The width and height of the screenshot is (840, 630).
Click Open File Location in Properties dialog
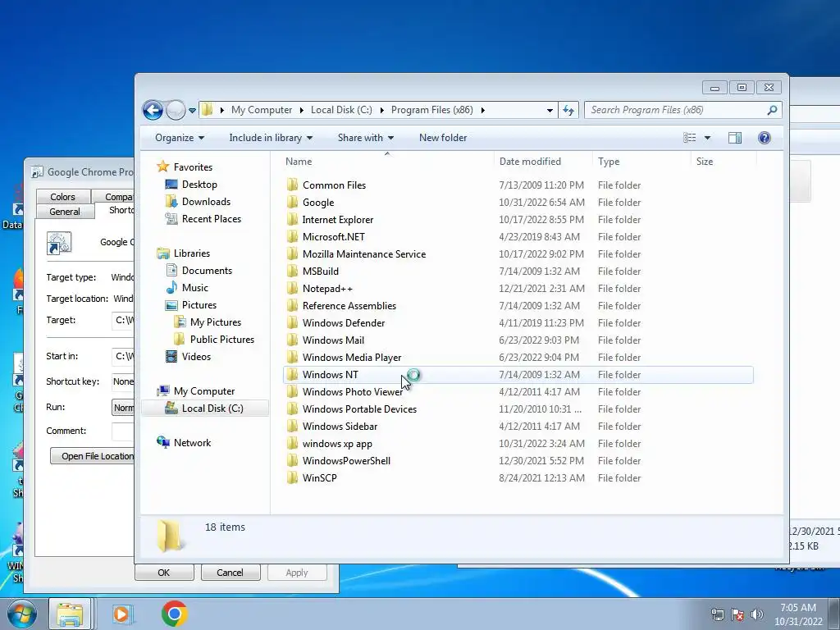(92, 456)
